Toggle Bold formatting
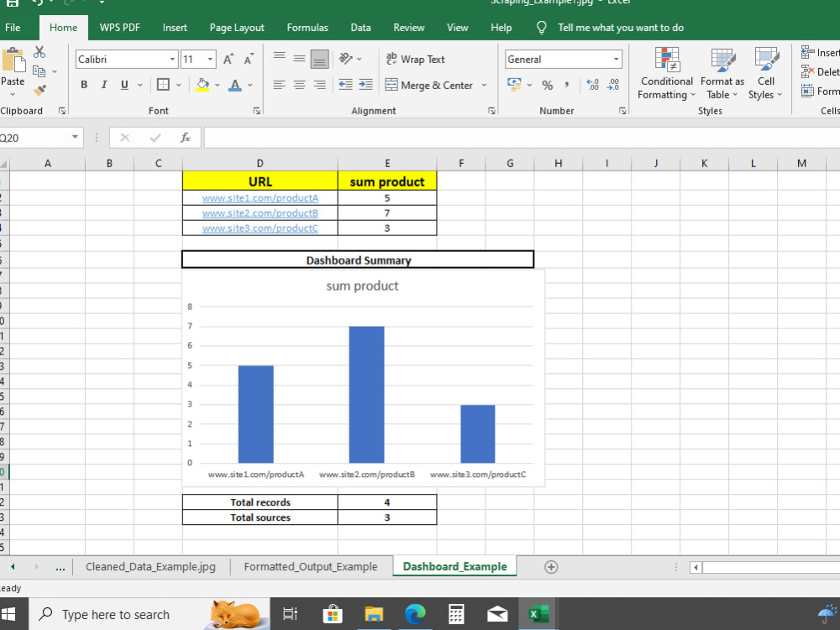This screenshot has width=840, height=630. click(x=84, y=85)
